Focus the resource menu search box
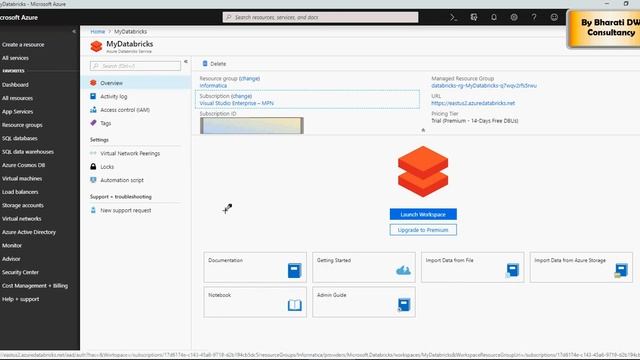The image size is (640, 360). click(x=136, y=66)
